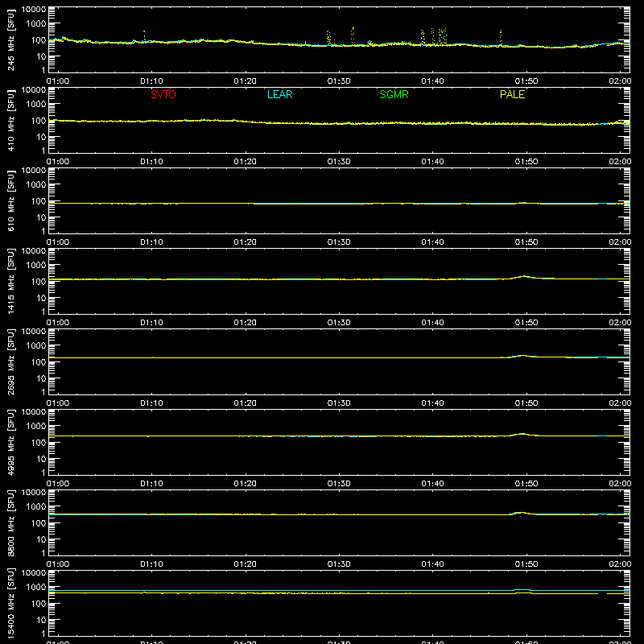Click the 01:10 time label of the 245 MHz plot
The height and width of the screenshot is (644, 644).
[151, 81]
